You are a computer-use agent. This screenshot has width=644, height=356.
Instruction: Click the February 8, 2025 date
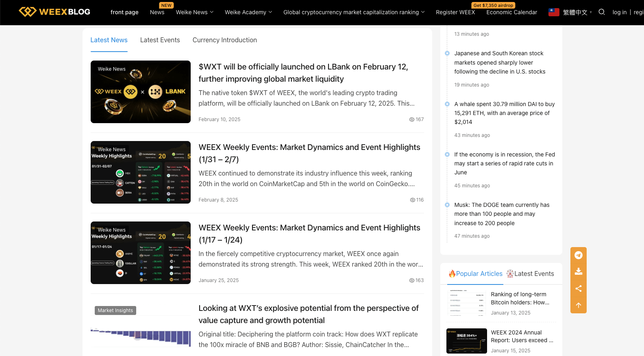(x=218, y=200)
